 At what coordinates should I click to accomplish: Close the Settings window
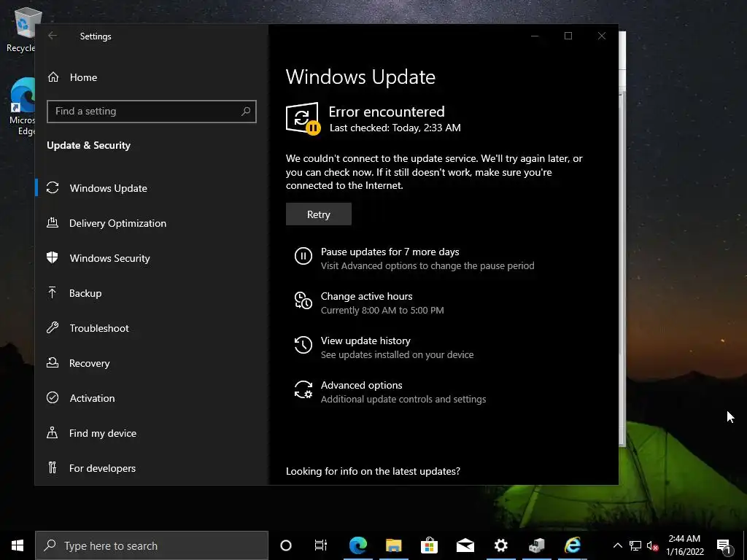point(602,36)
